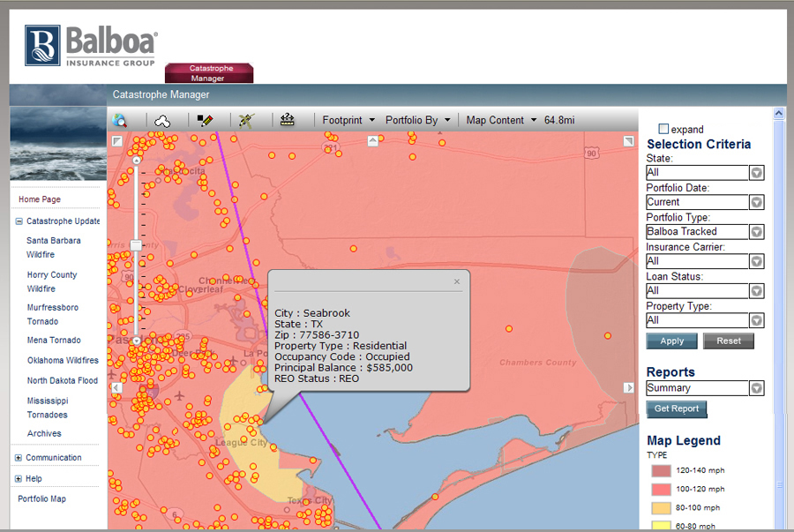The width and height of the screenshot is (794, 532).
Task: Zoom in using slider top button
Action: pyautogui.click(x=136, y=161)
